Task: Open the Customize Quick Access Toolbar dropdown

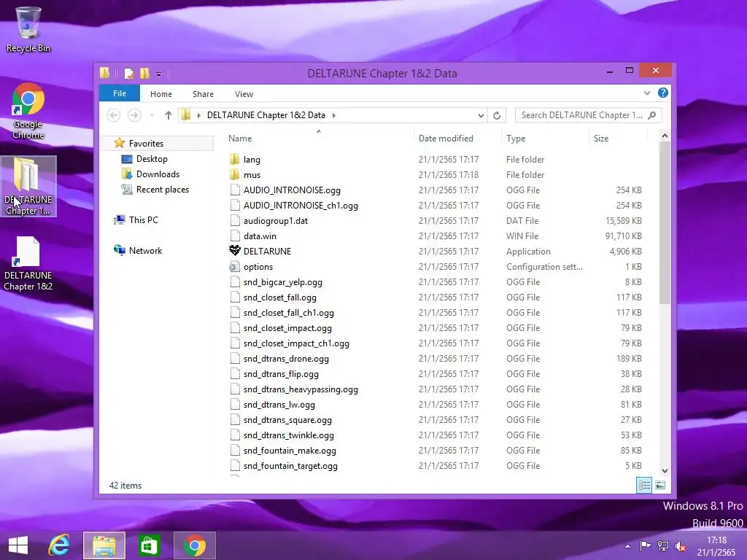Action: point(158,74)
